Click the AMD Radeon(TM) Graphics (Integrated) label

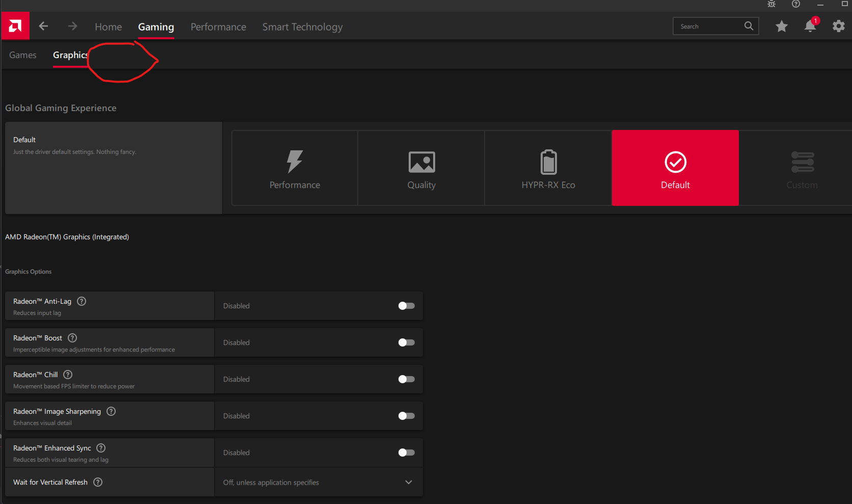tap(67, 237)
